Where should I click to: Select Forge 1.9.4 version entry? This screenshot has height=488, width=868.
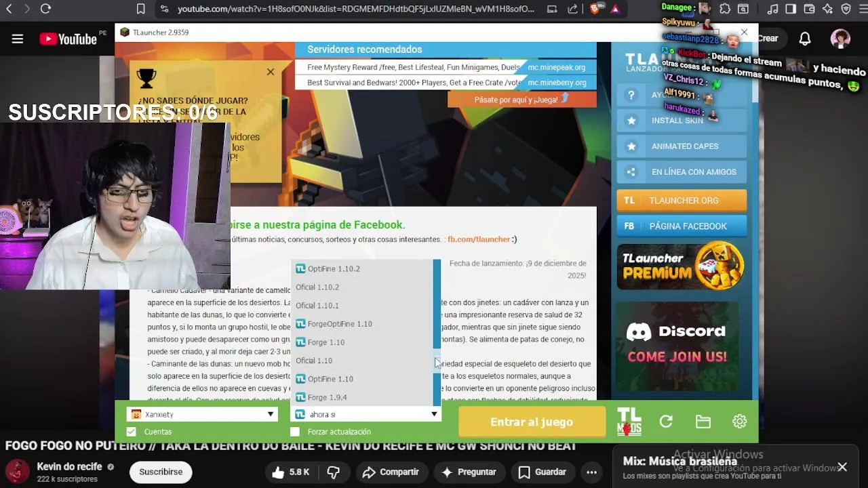click(x=362, y=396)
